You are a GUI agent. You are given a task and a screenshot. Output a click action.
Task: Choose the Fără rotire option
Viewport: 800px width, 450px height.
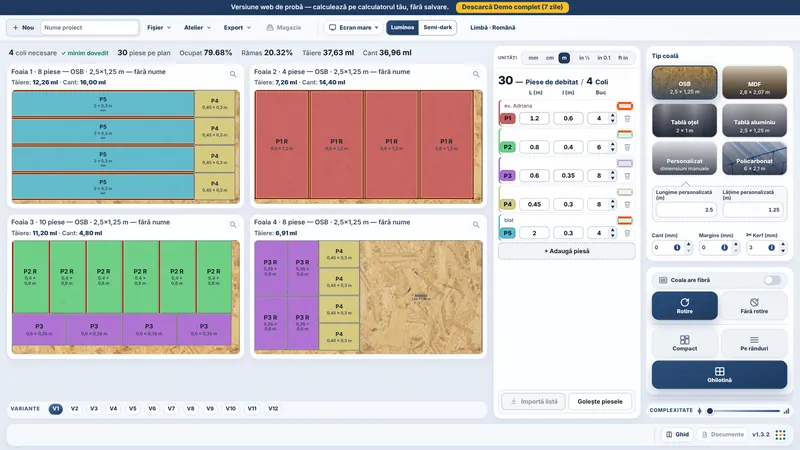pos(754,306)
